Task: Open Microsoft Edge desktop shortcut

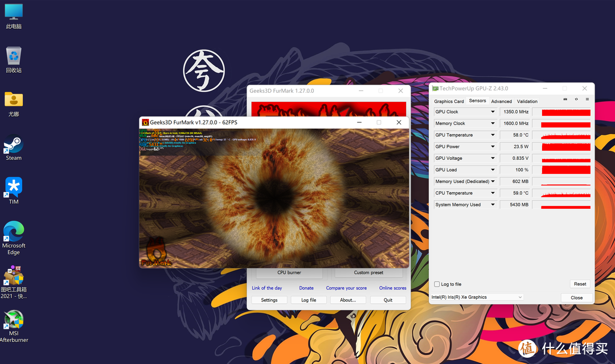Action: (14, 238)
